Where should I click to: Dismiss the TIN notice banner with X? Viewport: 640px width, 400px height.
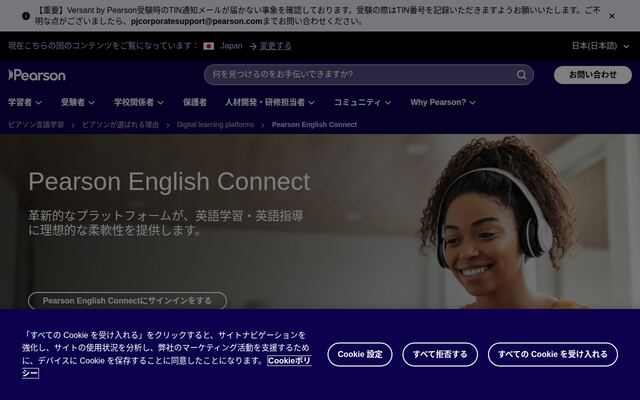pyautogui.click(x=611, y=16)
